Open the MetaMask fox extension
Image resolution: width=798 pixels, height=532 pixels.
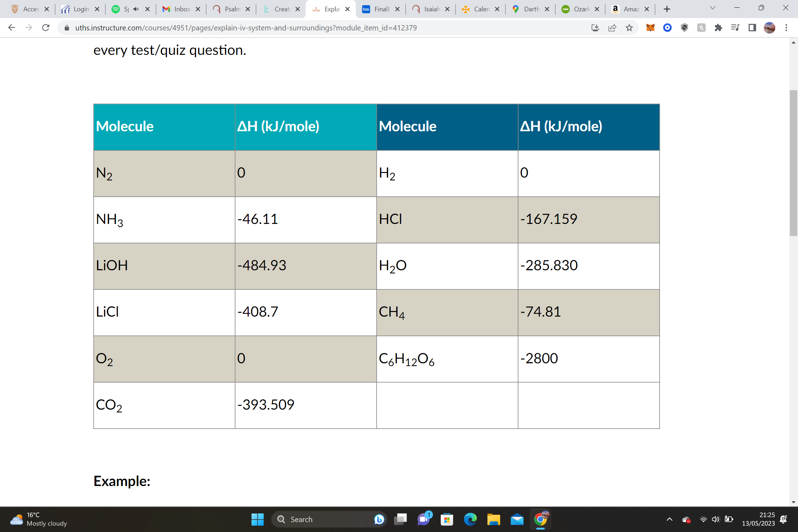pos(650,28)
